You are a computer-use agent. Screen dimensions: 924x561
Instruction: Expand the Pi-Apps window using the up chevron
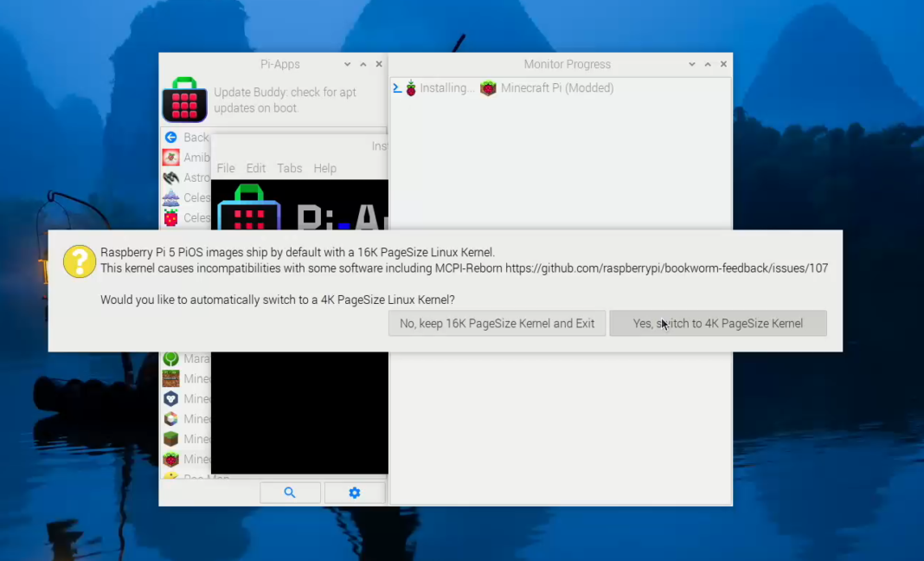[x=363, y=63]
